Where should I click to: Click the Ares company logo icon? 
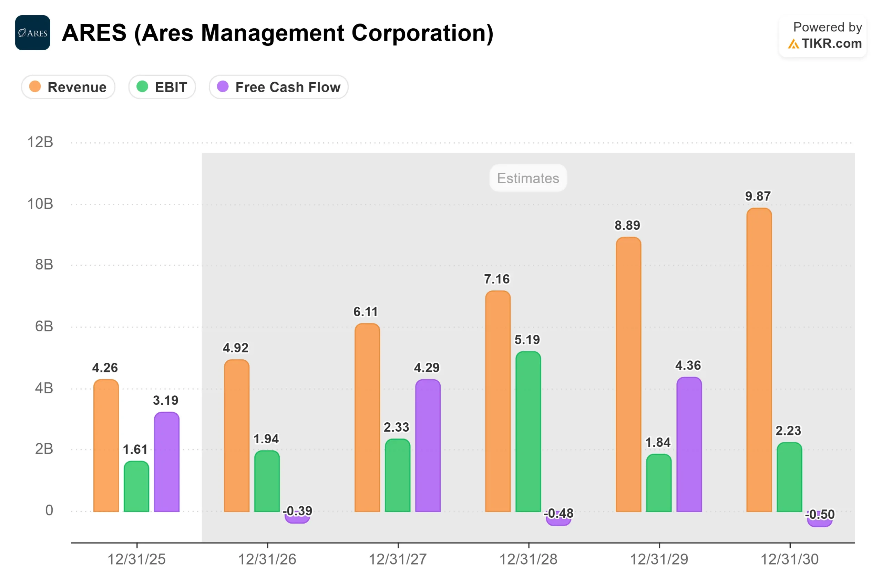coord(33,33)
